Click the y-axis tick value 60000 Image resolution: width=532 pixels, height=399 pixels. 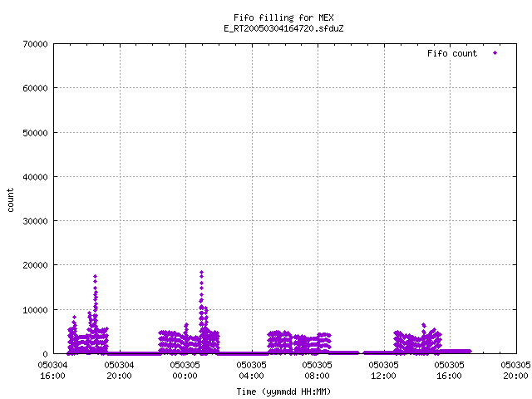coord(35,89)
